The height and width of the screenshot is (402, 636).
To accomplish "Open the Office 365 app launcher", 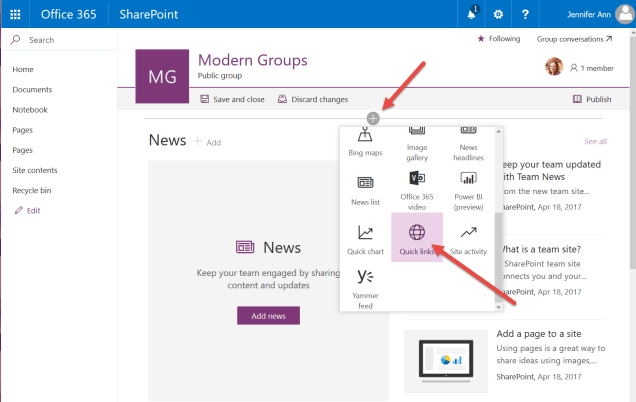I will point(14,13).
